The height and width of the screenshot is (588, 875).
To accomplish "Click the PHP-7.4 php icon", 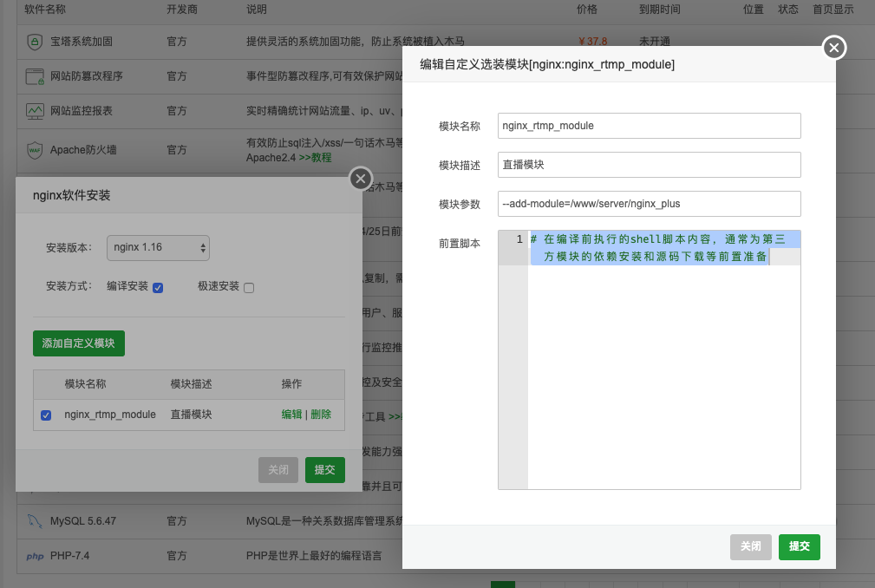I will coord(35,556).
